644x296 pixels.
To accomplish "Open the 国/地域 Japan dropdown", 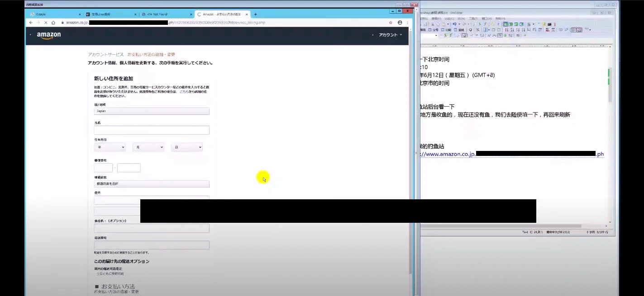I will (152, 111).
